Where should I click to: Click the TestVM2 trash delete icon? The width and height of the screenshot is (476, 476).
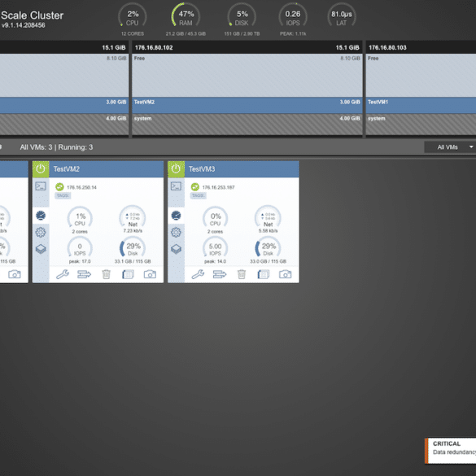click(107, 274)
